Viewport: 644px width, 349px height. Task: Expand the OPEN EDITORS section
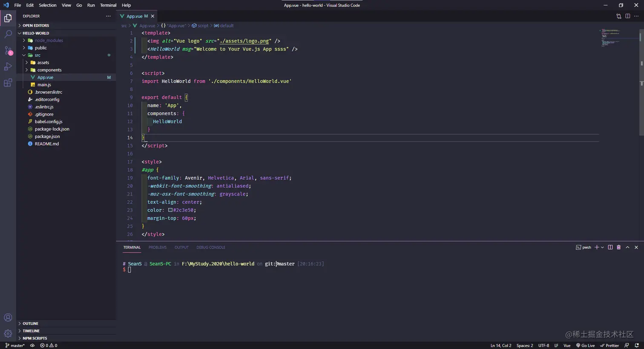(x=66, y=26)
